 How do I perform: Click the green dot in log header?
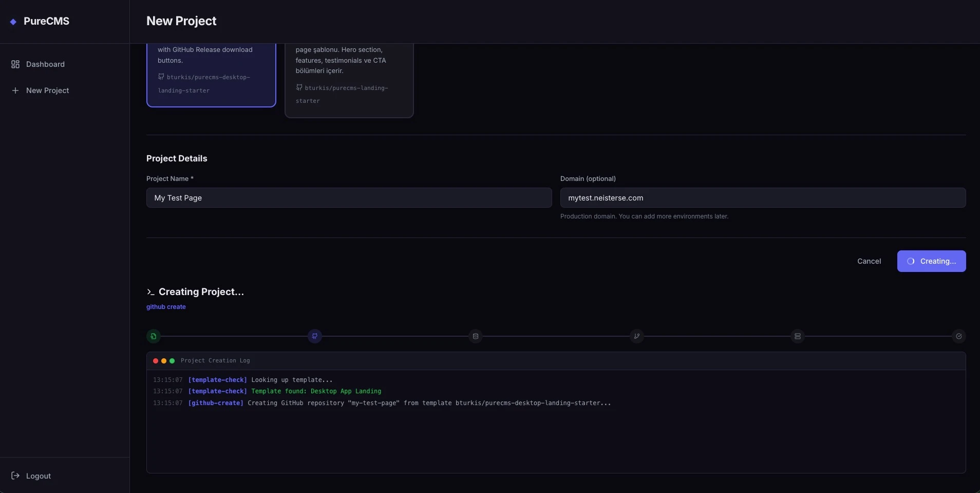point(172,361)
